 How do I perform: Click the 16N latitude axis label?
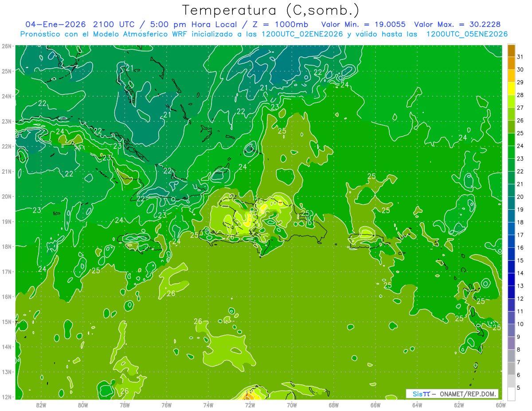(7, 297)
